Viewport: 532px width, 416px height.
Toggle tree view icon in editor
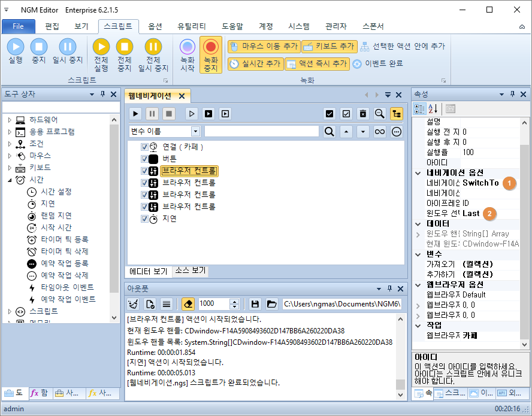click(396, 114)
